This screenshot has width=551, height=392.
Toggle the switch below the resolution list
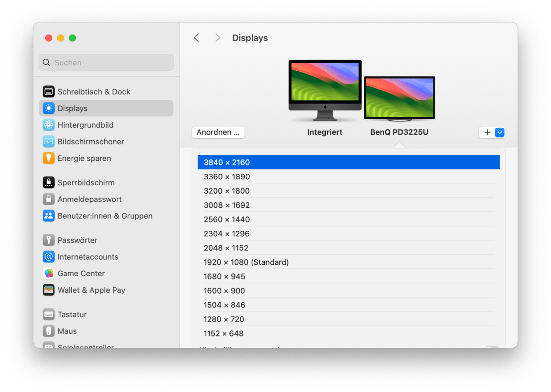pyautogui.click(x=492, y=347)
